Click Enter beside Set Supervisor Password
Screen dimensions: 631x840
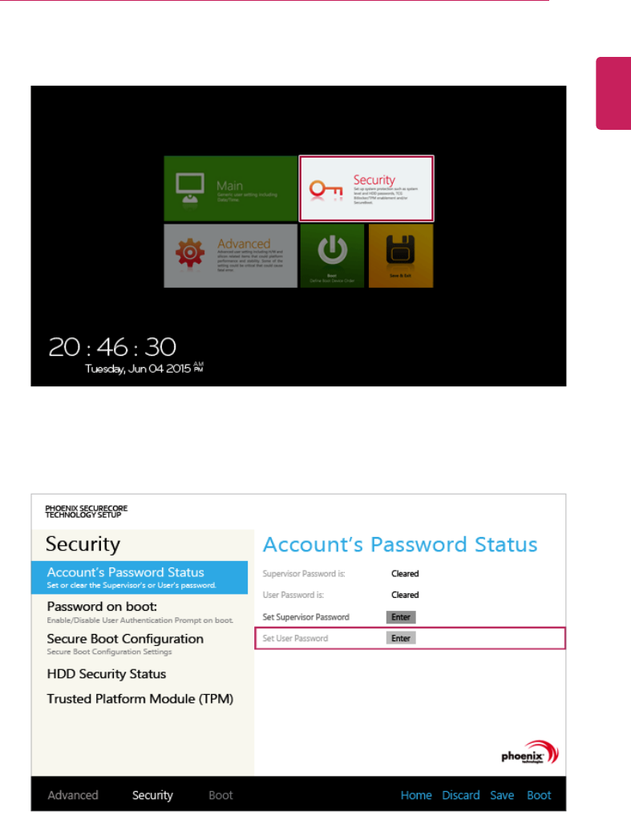click(x=400, y=617)
